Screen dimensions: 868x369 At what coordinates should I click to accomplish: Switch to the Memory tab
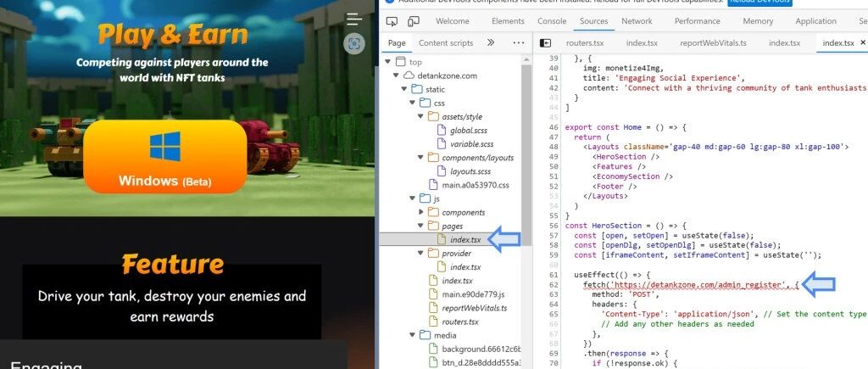coord(758,21)
